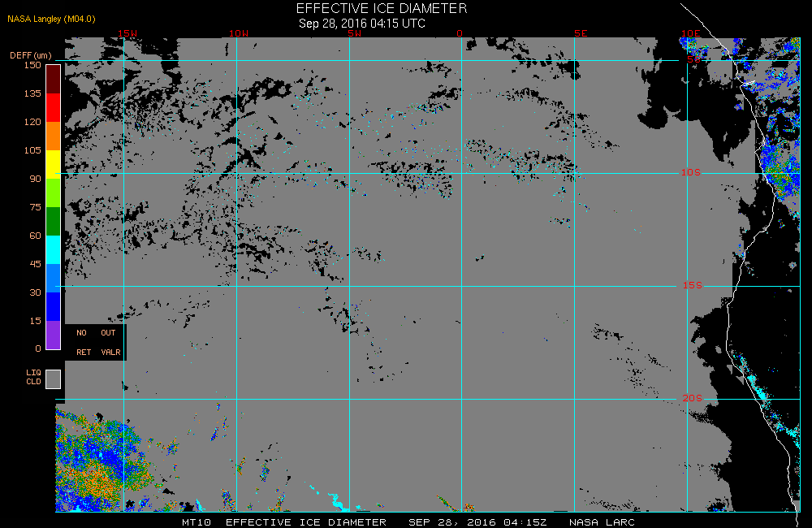This screenshot has height=528, width=812.
Task: Click the 15S latitude label
Action: click(693, 285)
